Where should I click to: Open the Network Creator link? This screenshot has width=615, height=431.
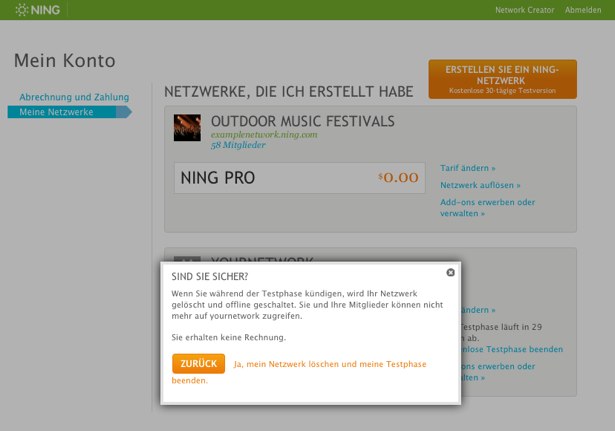coord(524,10)
